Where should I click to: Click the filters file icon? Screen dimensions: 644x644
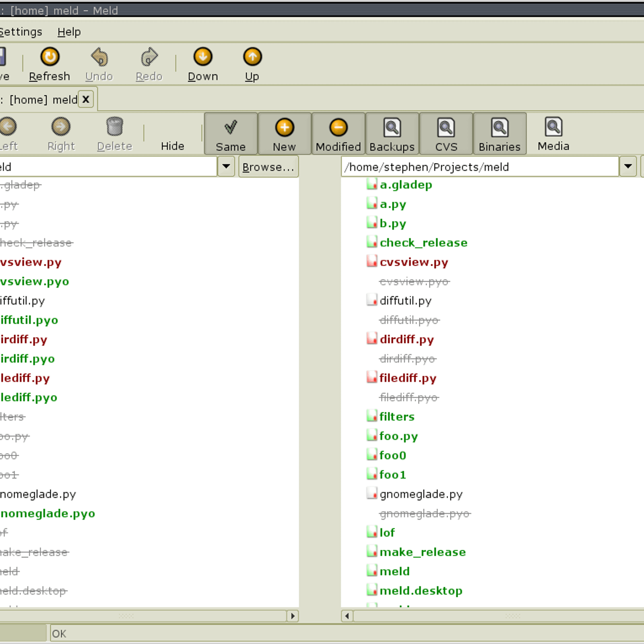(x=372, y=416)
